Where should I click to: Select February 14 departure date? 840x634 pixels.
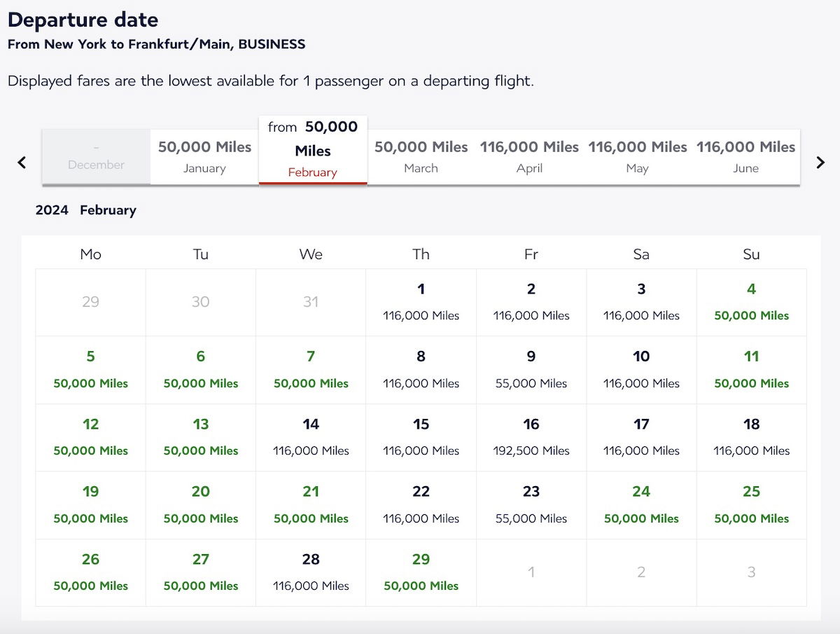(x=311, y=436)
